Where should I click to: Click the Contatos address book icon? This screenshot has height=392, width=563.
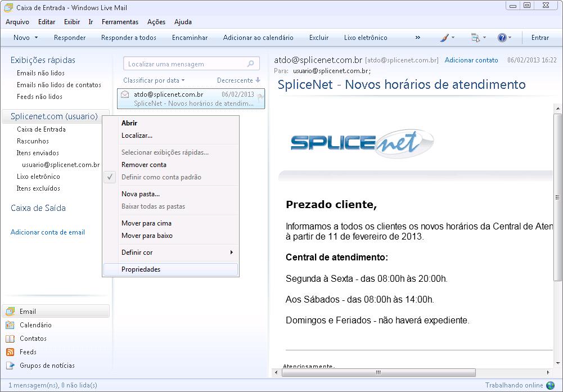pyautogui.click(x=10, y=339)
